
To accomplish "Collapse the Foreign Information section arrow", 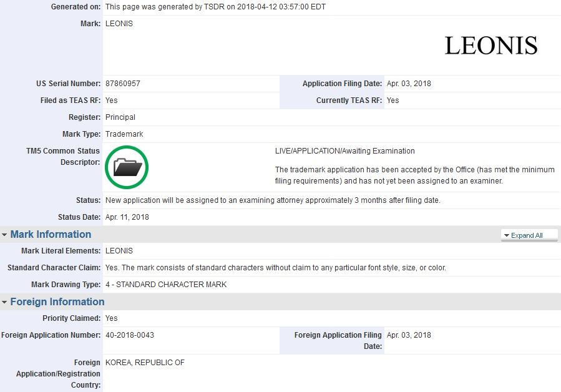I will pos(4,302).
